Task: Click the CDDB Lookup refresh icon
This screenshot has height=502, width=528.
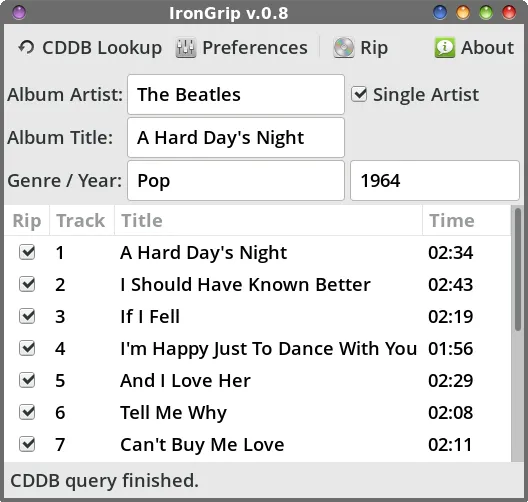Action: 26,47
